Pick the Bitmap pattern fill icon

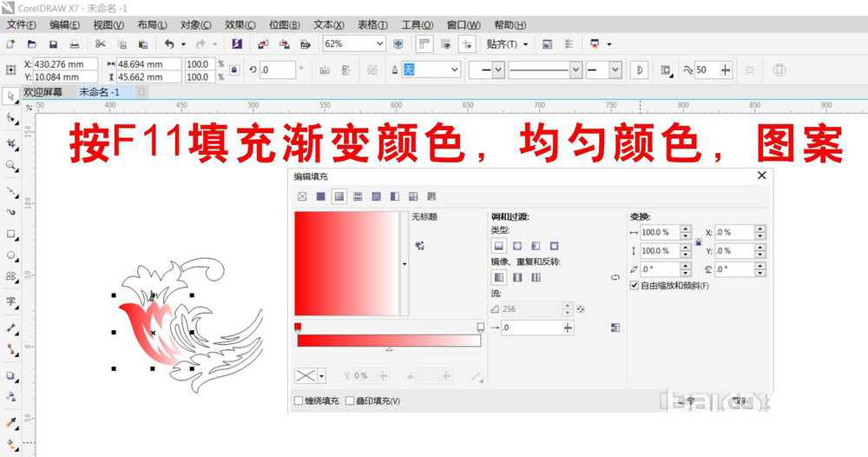377,196
